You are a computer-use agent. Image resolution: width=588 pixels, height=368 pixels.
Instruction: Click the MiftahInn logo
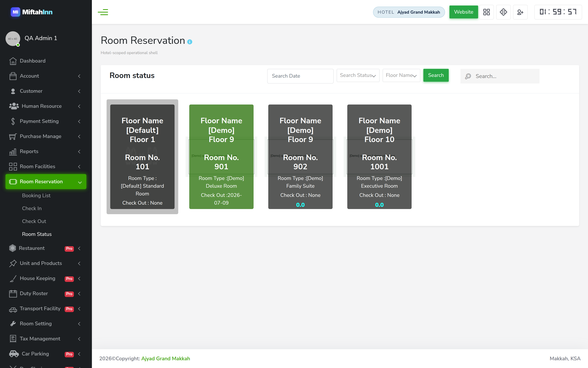pos(32,12)
